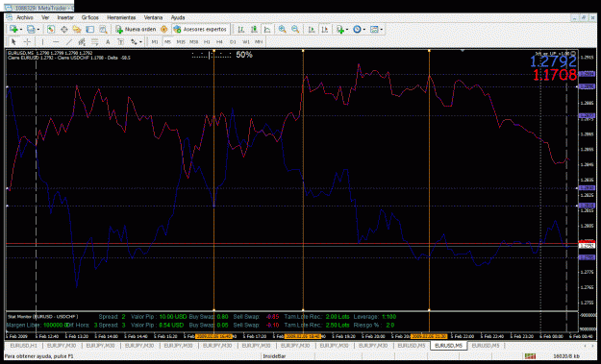Open the Herramientas menu
This screenshot has width=601, height=364.
121,17
